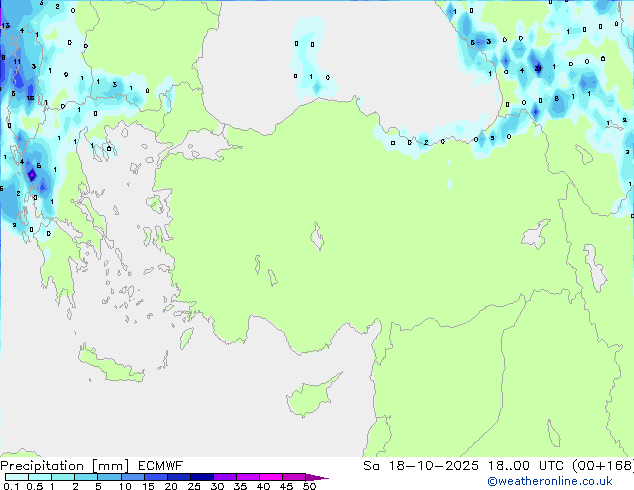634x490 pixels.
Task: Click the 35–40 mm magenta swatch
Action: 247,477
